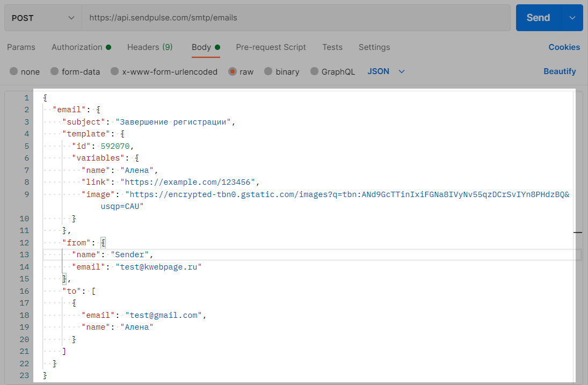Open the Authorization tab

(x=77, y=47)
